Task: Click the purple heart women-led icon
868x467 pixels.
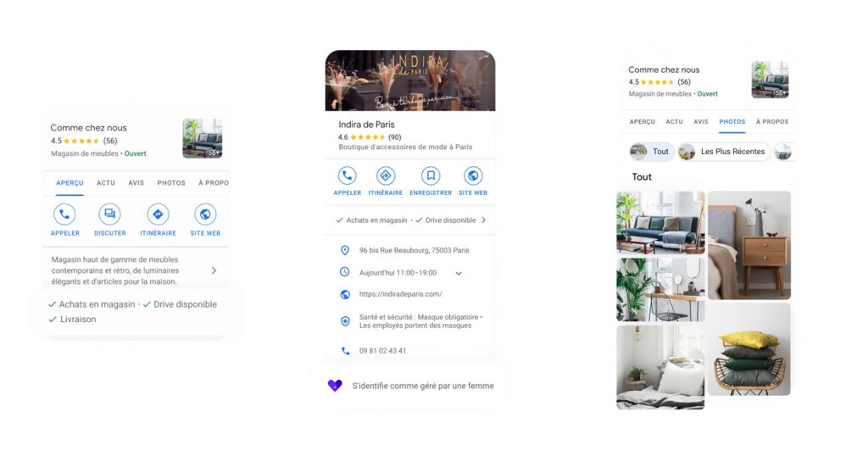Action: point(335,386)
